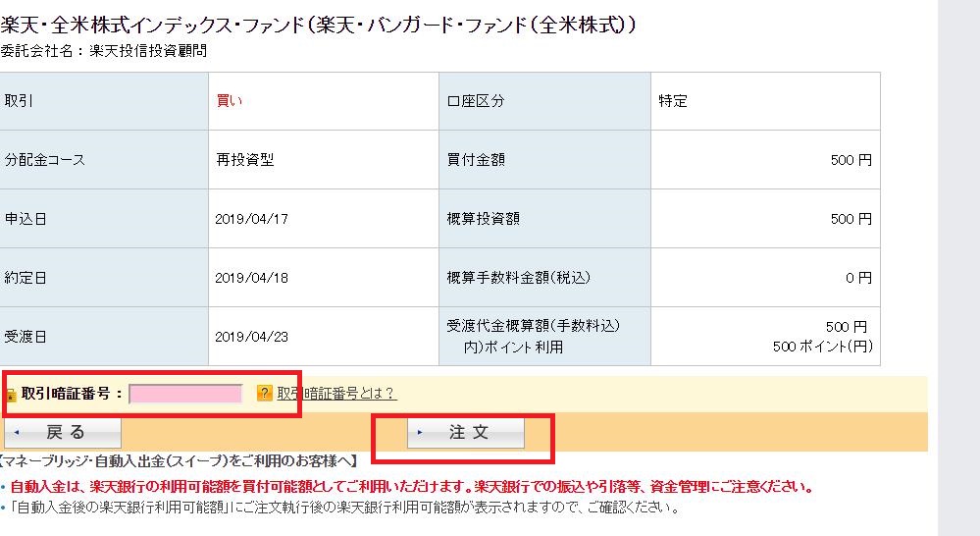
Task: Click the 受渡日 row label
Action: coord(26,337)
